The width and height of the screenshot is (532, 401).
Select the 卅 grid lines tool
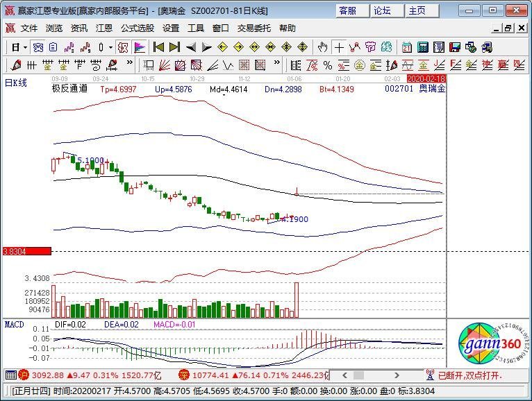tap(31, 65)
